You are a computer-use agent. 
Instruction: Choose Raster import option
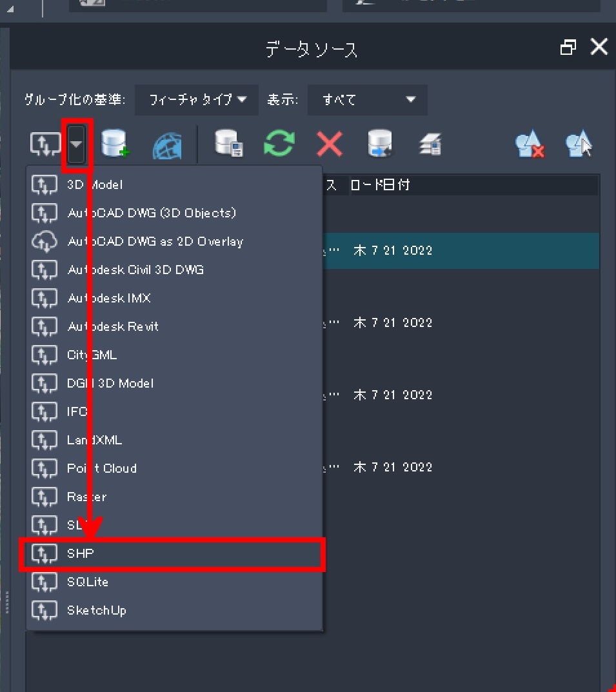(175, 497)
